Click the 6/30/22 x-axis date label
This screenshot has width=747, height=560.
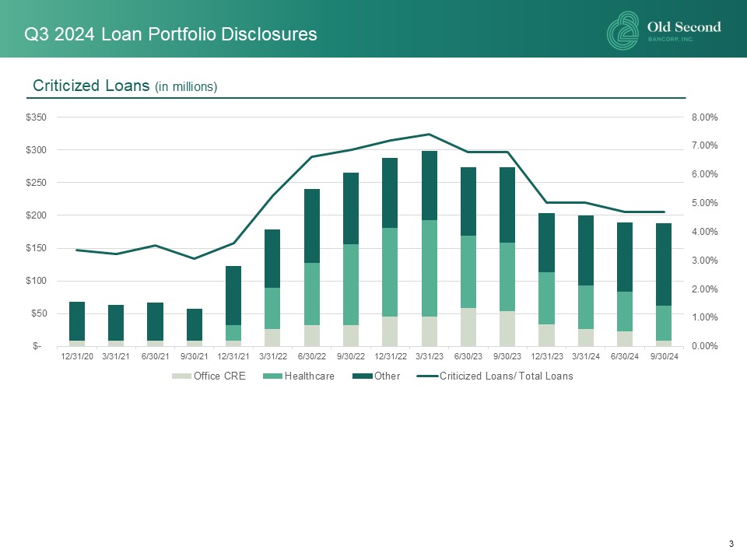coord(311,356)
